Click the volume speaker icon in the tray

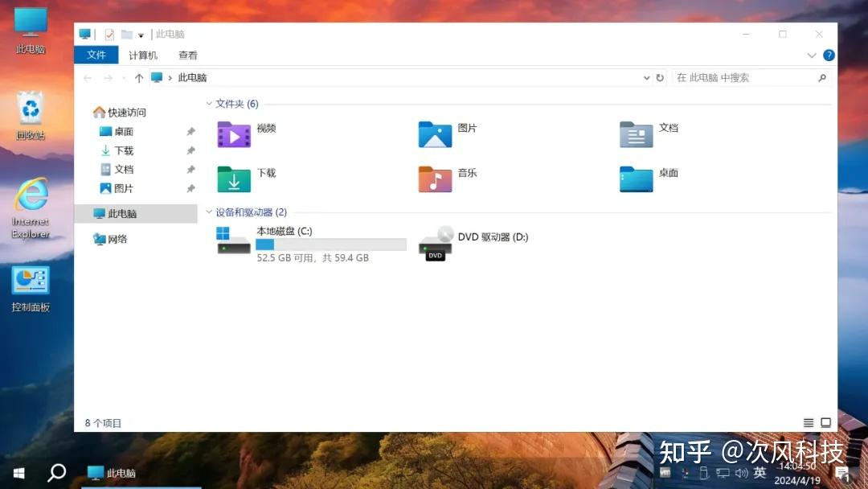point(741,473)
